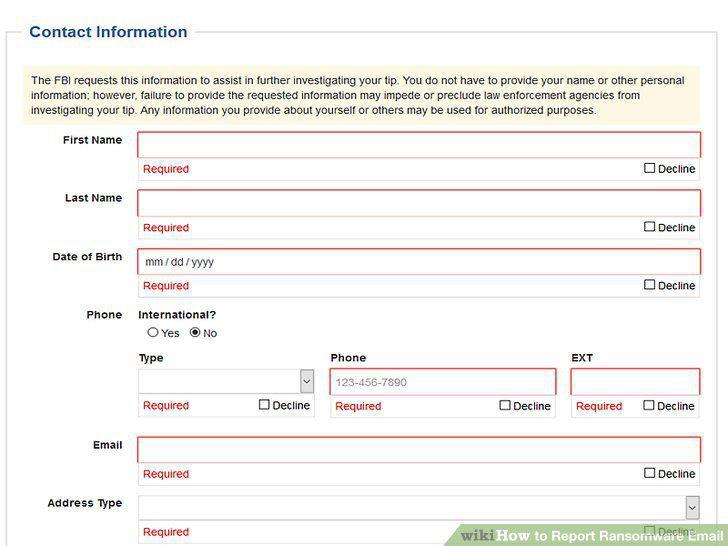This screenshot has height=546, width=728.
Task: Click Required text under Last Name
Action: [166, 228]
